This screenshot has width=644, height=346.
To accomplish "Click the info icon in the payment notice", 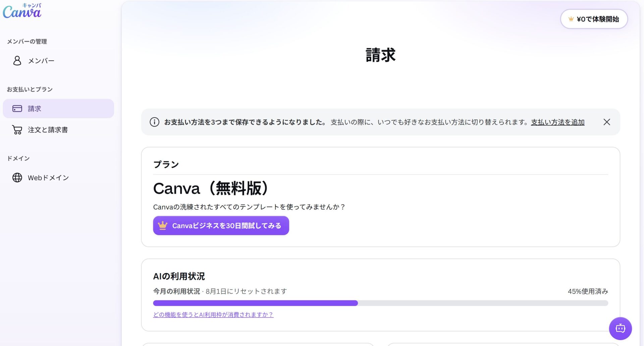I will pos(154,122).
